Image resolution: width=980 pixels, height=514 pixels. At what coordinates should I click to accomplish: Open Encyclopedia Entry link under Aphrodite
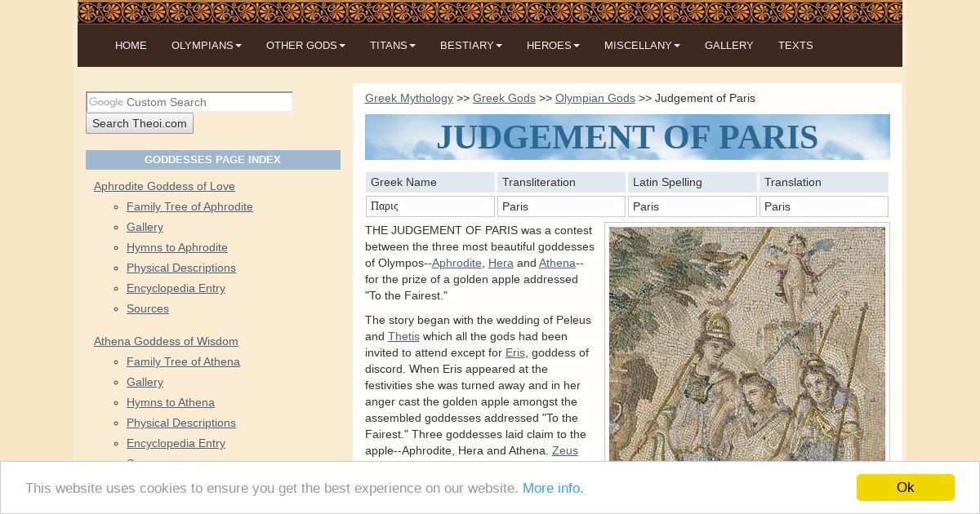coord(176,288)
